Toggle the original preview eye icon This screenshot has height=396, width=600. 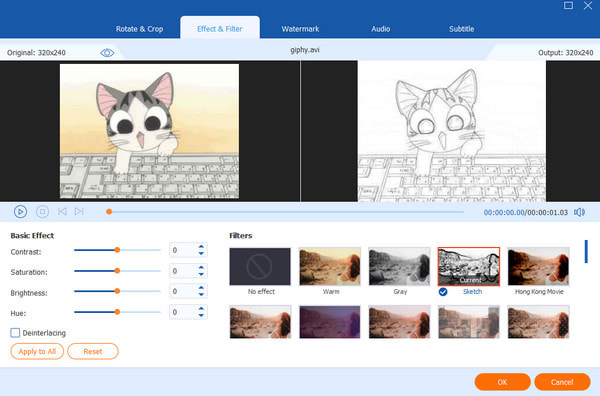[107, 53]
